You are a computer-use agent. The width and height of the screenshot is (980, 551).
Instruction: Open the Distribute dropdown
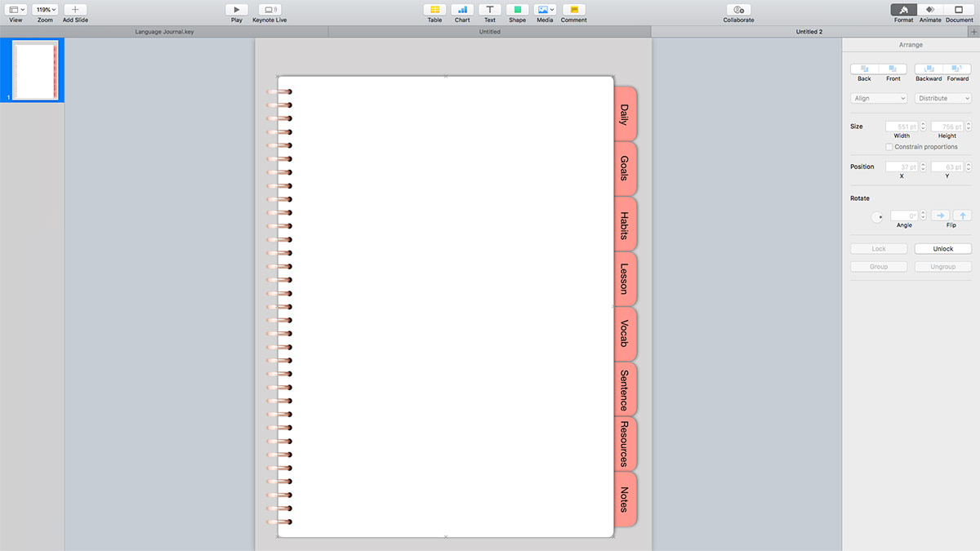pyautogui.click(x=942, y=98)
